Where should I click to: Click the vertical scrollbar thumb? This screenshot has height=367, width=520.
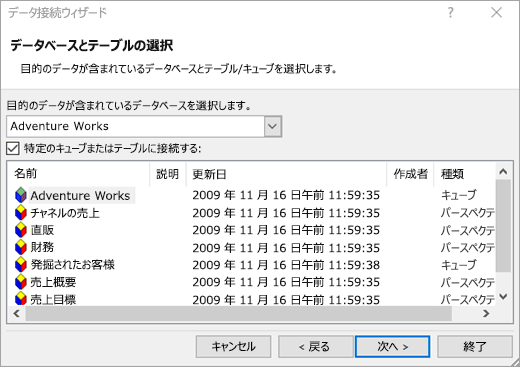[503, 226]
